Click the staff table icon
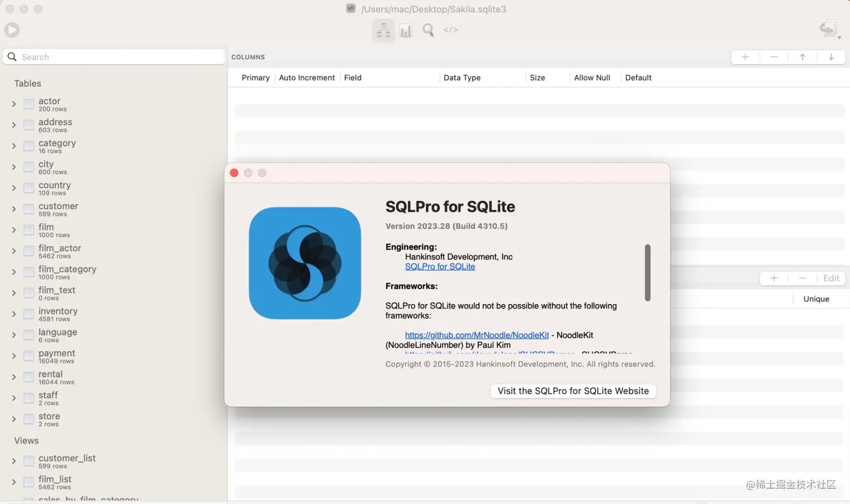 pos(29,398)
